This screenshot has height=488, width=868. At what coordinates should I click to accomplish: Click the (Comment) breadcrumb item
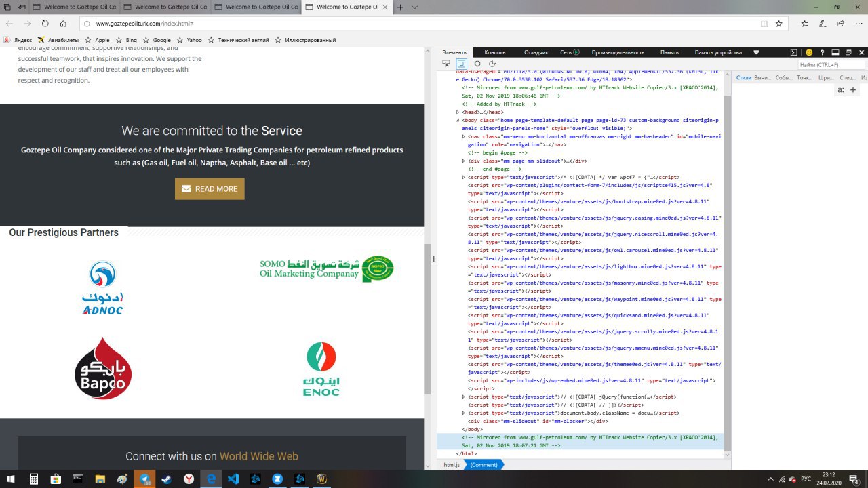point(484,465)
